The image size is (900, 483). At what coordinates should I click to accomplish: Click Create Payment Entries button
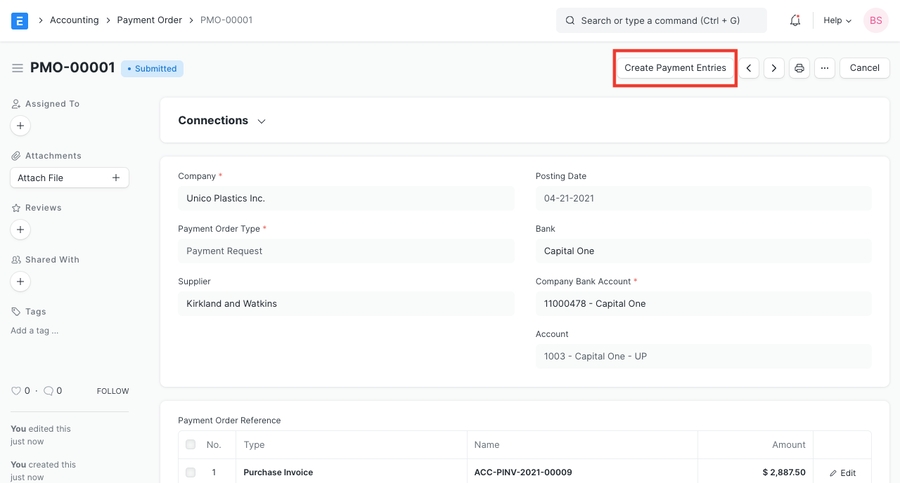(675, 68)
